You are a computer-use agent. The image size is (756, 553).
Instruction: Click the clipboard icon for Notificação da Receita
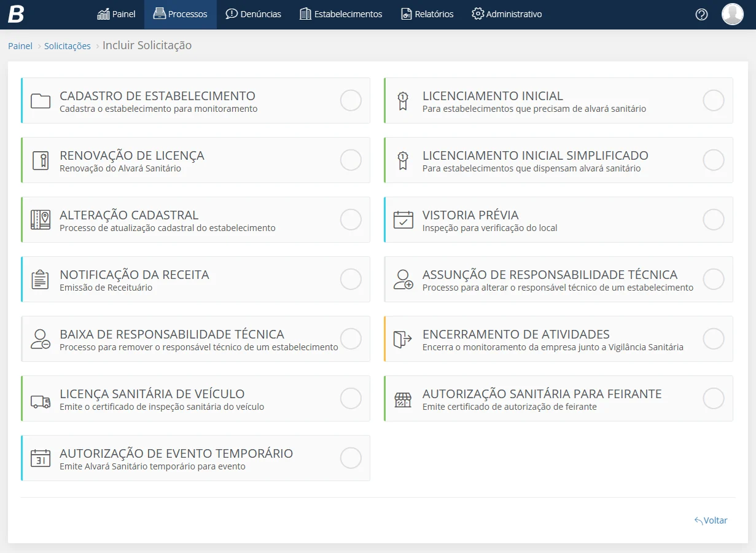pos(41,280)
